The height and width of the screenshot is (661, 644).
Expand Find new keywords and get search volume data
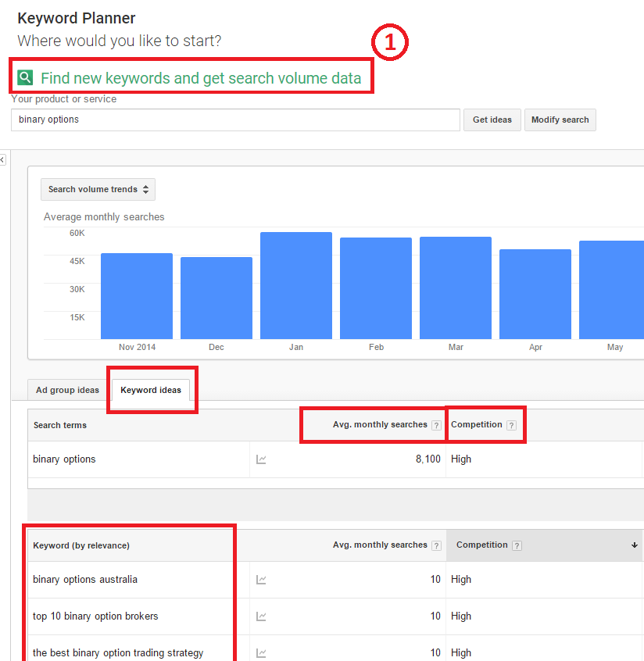(x=201, y=78)
